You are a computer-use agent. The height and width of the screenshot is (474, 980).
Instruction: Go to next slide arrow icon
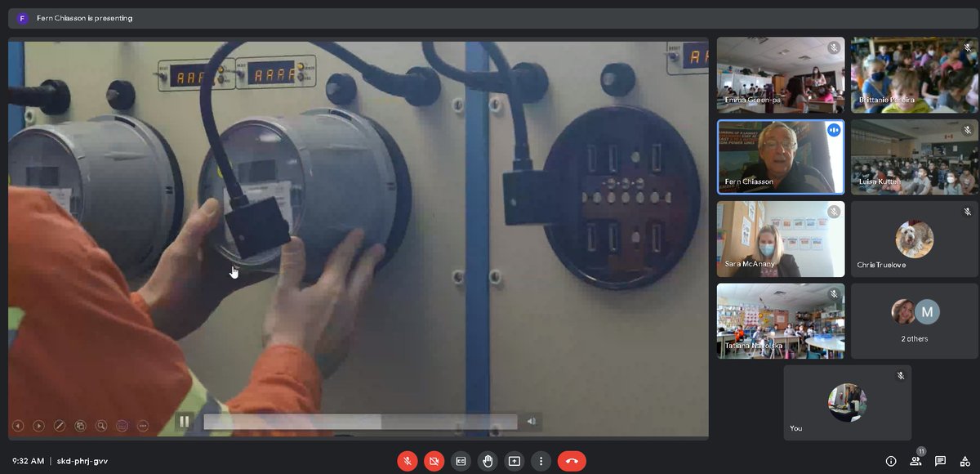click(x=38, y=426)
